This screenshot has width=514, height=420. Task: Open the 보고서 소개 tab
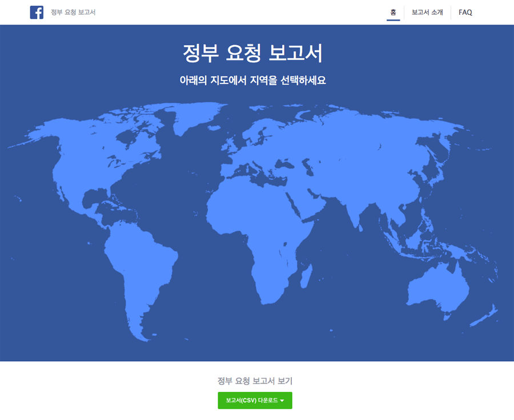click(427, 13)
